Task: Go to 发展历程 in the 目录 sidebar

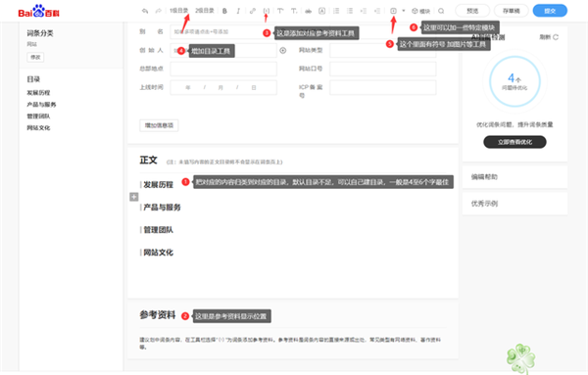Action: (38, 93)
